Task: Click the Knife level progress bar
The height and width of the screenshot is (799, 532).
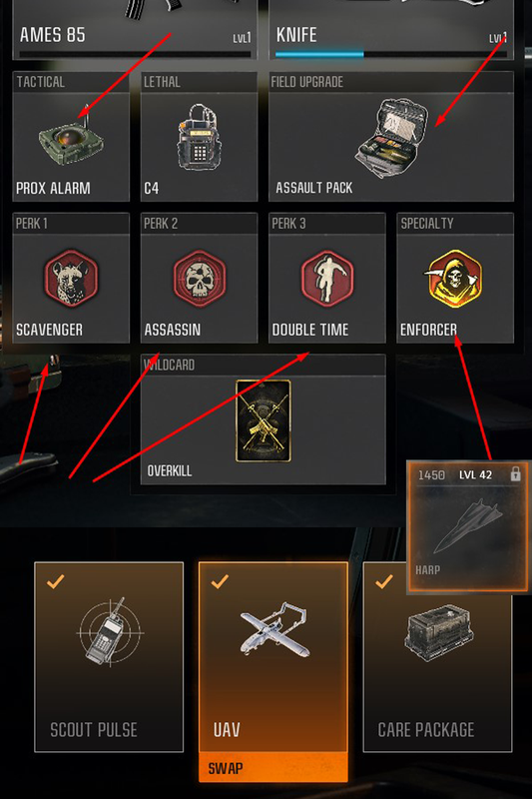Action: point(391,54)
